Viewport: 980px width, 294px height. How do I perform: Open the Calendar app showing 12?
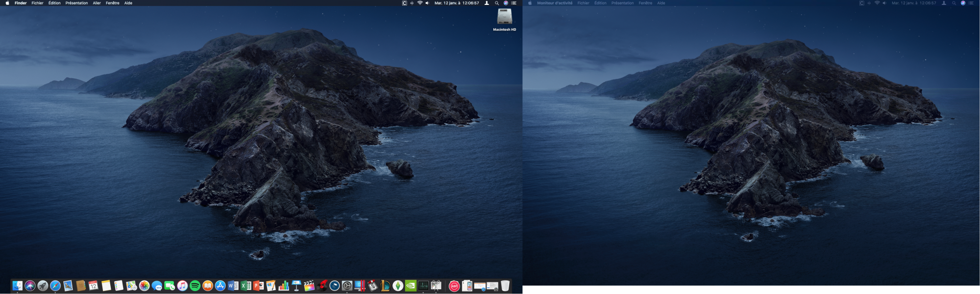(93, 286)
